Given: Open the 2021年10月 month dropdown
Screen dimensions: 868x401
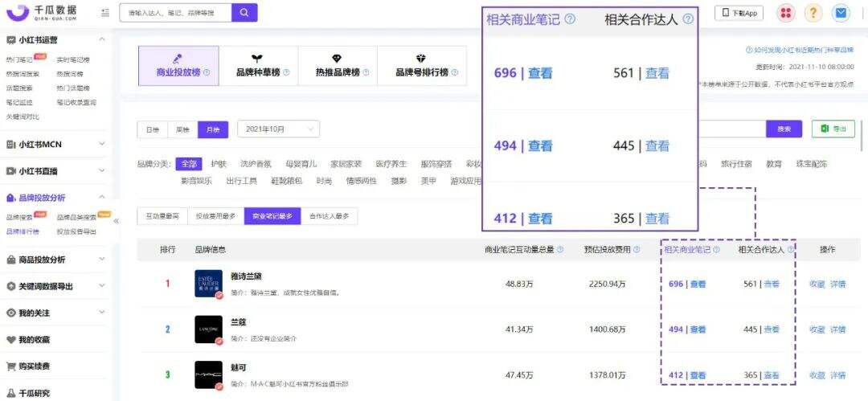Looking at the screenshot, I should coord(278,129).
